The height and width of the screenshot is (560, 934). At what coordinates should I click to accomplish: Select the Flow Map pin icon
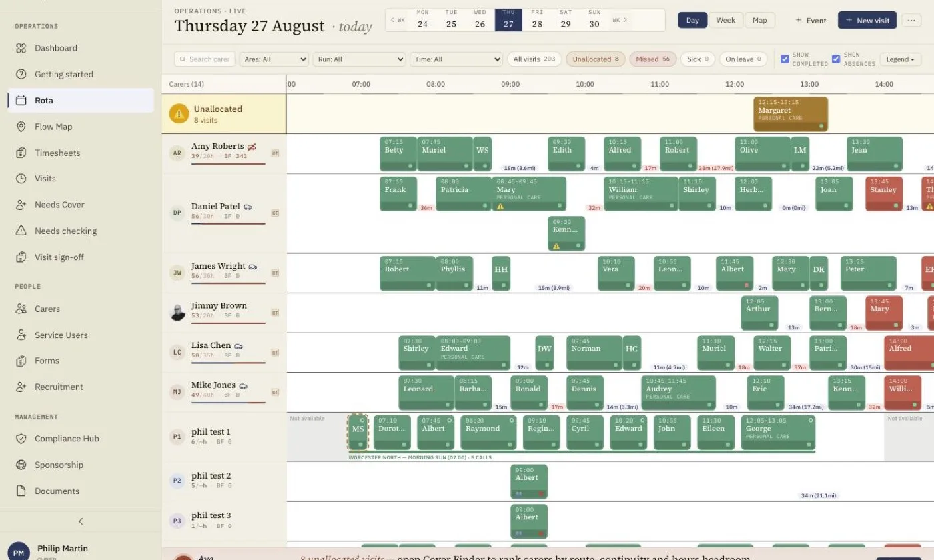click(x=21, y=127)
